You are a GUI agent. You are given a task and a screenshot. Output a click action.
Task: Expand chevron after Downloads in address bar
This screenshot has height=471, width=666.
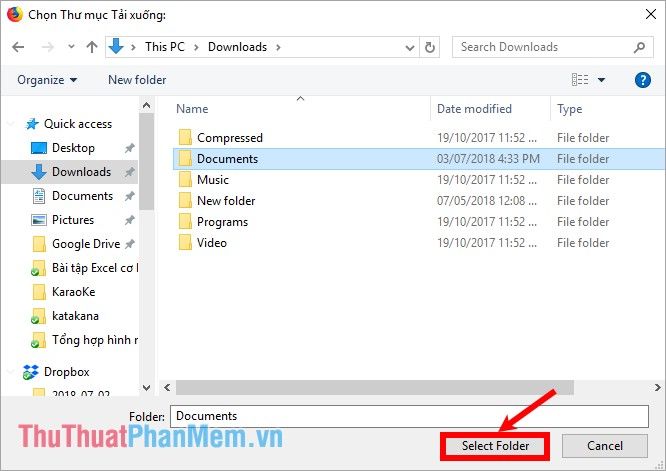coord(278,47)
